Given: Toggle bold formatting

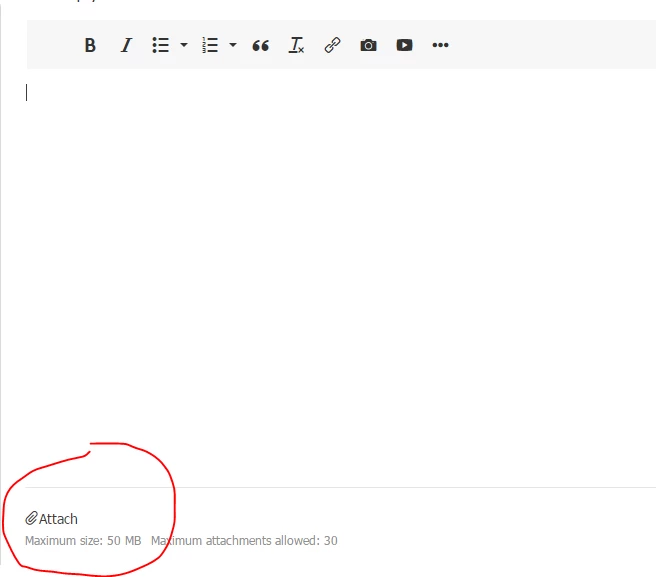Looking at the screenshot, I should (90, 45).
